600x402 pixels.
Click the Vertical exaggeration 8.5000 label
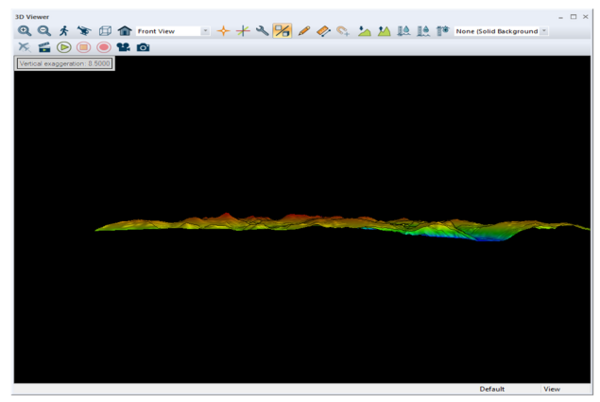tap(64, 63)
